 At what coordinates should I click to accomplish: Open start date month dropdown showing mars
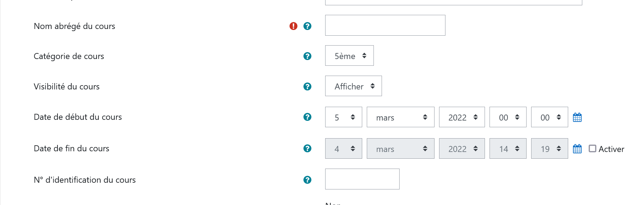click(x=400, y=117)
